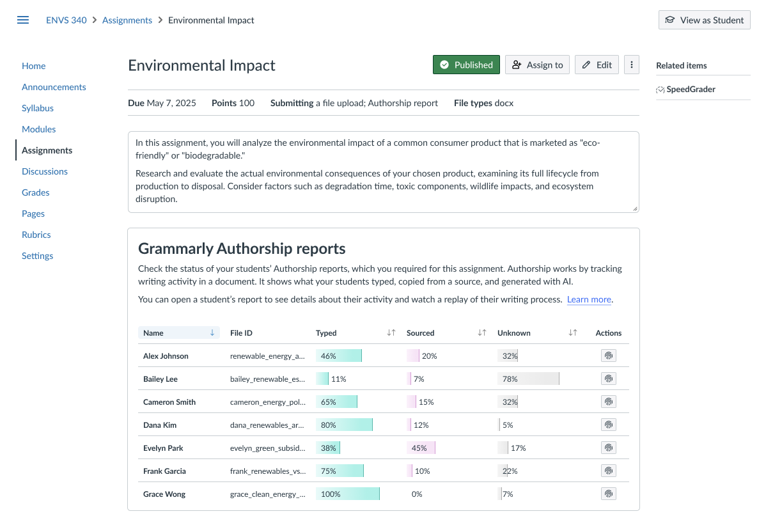Open Home in course navigation
The height and width of the screenshot is (532, 766).
pos(34,66)
